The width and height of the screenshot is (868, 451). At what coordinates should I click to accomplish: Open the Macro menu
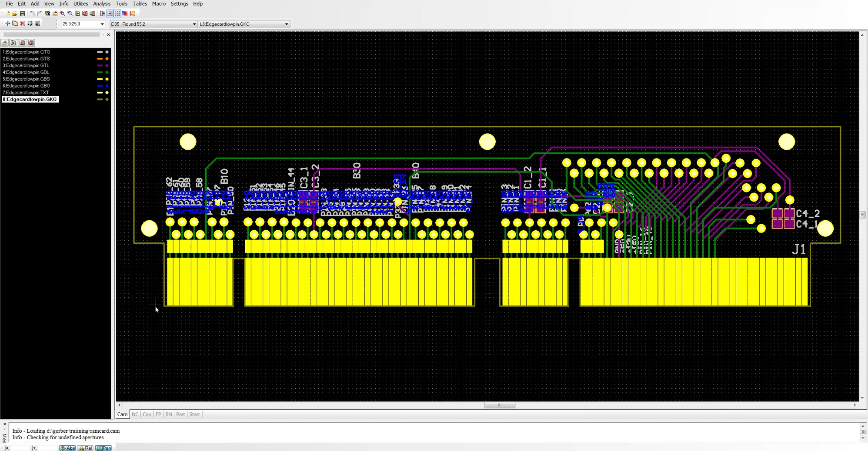(159, 3)
